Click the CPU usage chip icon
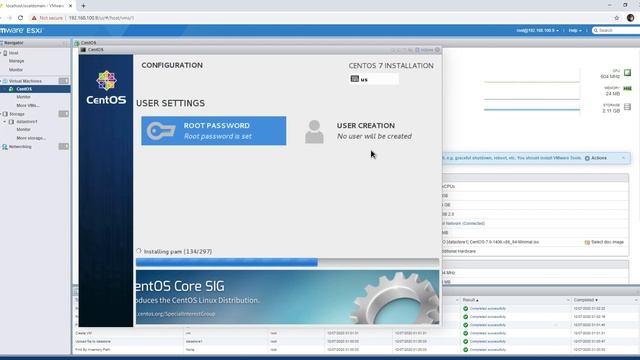Image resolution: width=640 pixels, height=360 pixels. click(x=627, y=73)
